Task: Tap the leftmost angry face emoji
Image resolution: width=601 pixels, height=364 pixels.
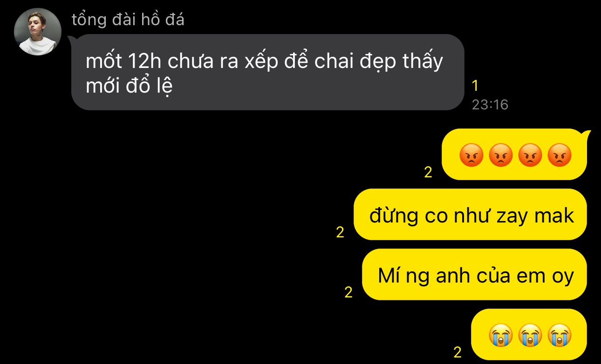Action: coord(471,155)
